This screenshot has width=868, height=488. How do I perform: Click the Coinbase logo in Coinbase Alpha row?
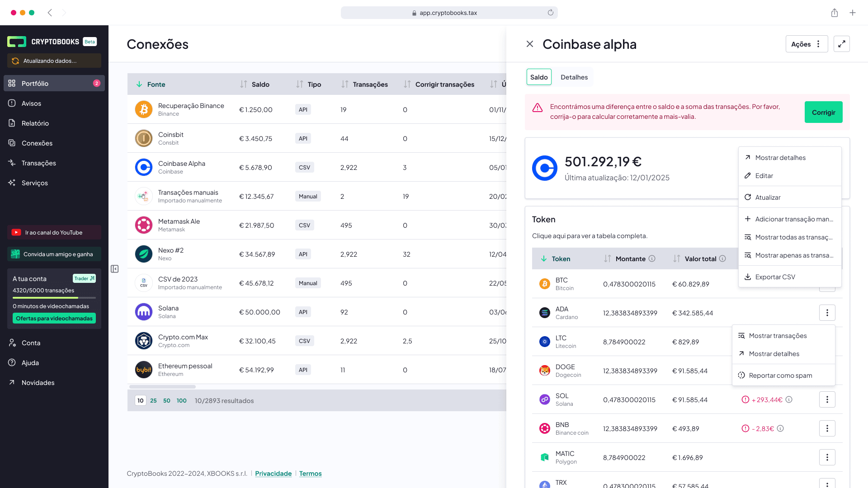pyautogui.click(x=144, y=167)
